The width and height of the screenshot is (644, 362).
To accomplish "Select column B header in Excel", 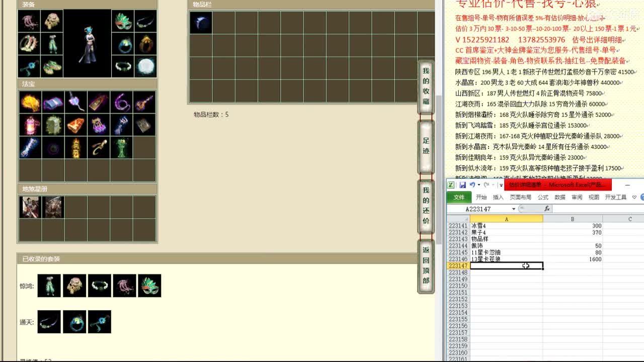I will 573,219.
